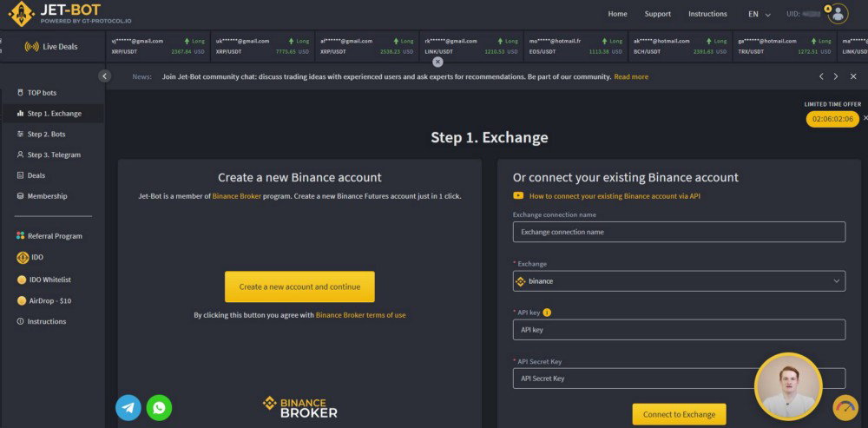
Task: Click the user profile avatar icon
Action: pyautogui.click(x=838, y=14)
